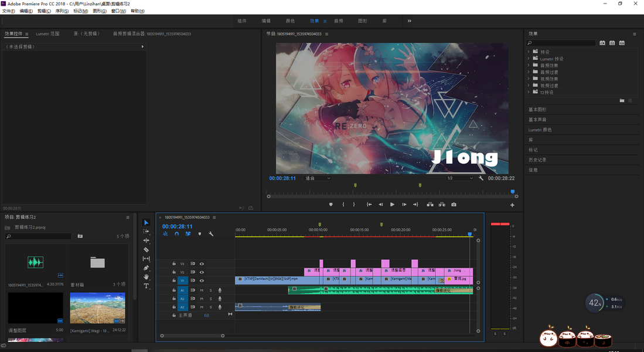Step back one frame

click(381, 204)
